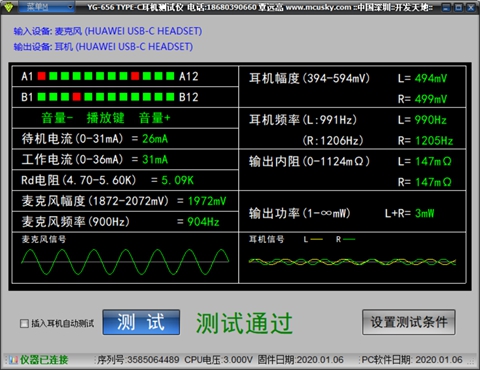Click the 音量+ volume up indicator
Screen dimensions: 480x370
(x=155, y=118)
